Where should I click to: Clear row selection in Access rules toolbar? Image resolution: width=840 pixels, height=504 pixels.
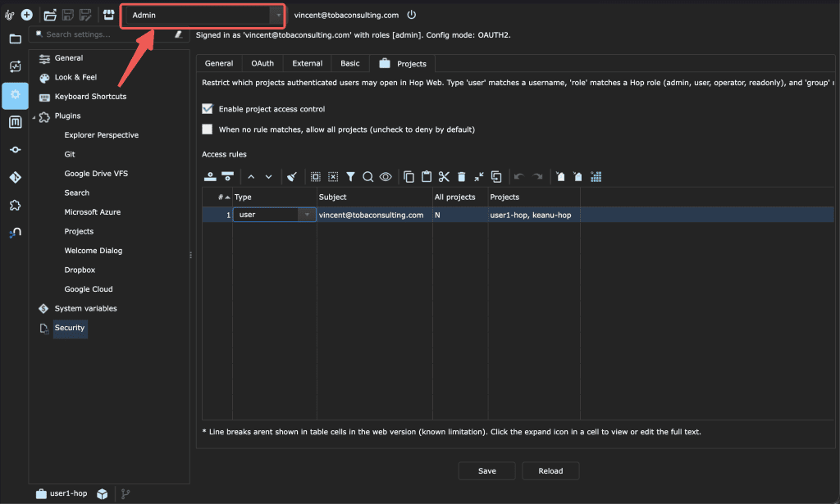333,176
